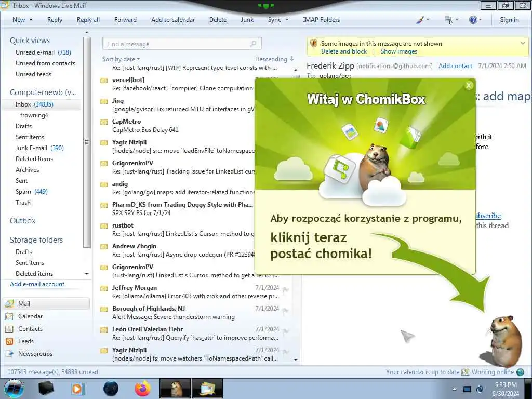Open the Menus toolbar icon

coord(448,20)
